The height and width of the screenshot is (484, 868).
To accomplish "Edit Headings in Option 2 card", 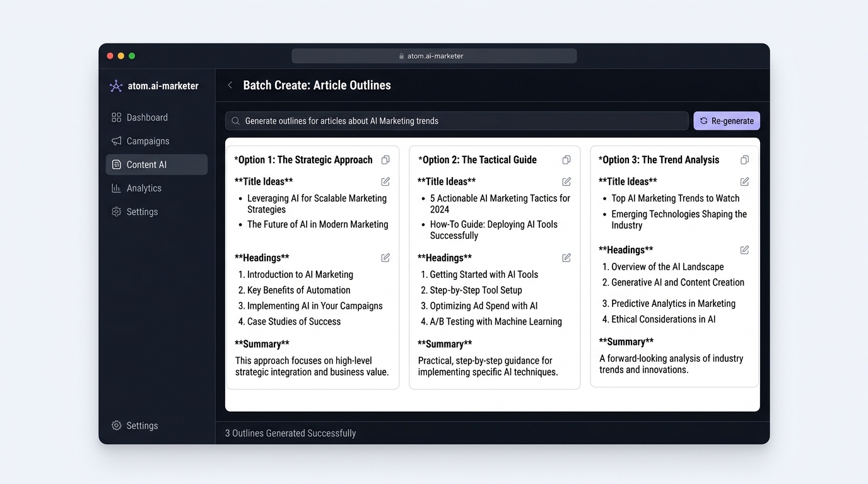I will pyautogui.click(x=566, y=258).
